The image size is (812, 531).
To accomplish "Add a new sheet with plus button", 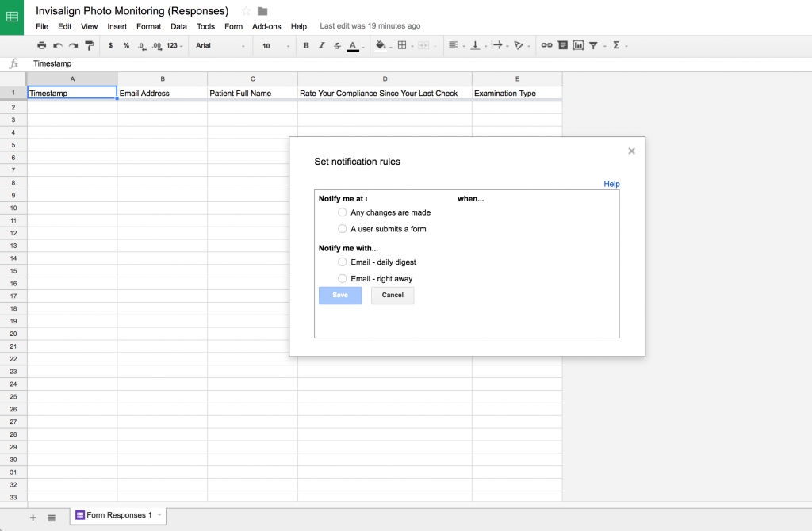I will pos(33,518).
